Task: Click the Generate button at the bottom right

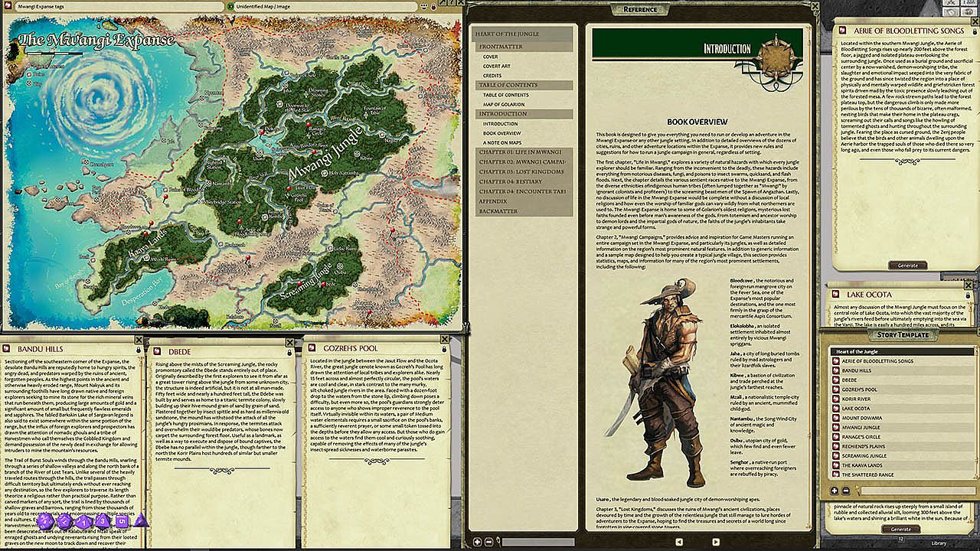Action: click(x=901, y=529)
